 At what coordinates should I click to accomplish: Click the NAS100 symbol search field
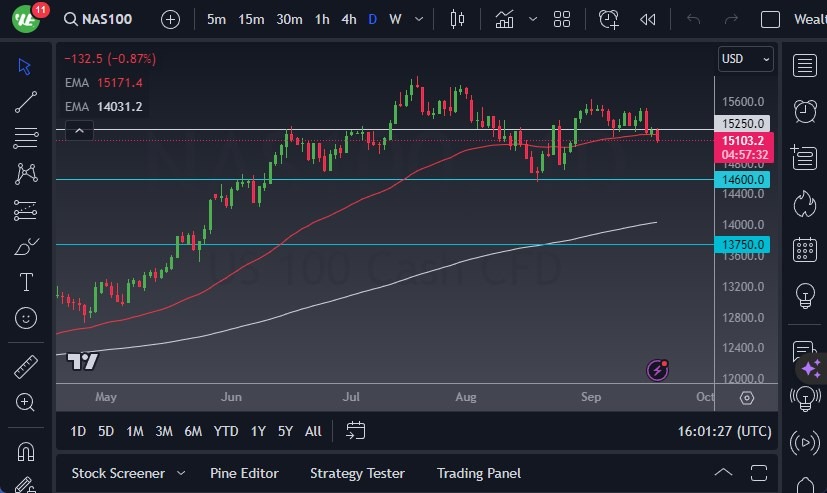110,19
